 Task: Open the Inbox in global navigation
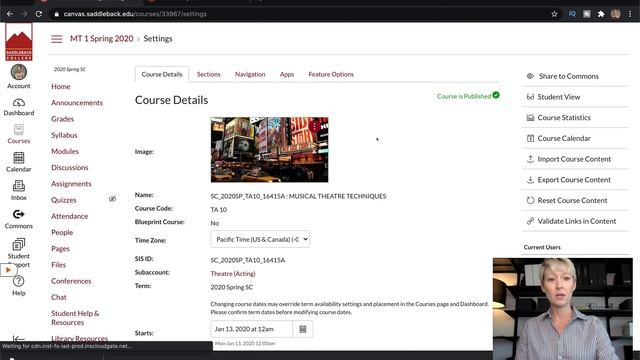pos(19,191)
